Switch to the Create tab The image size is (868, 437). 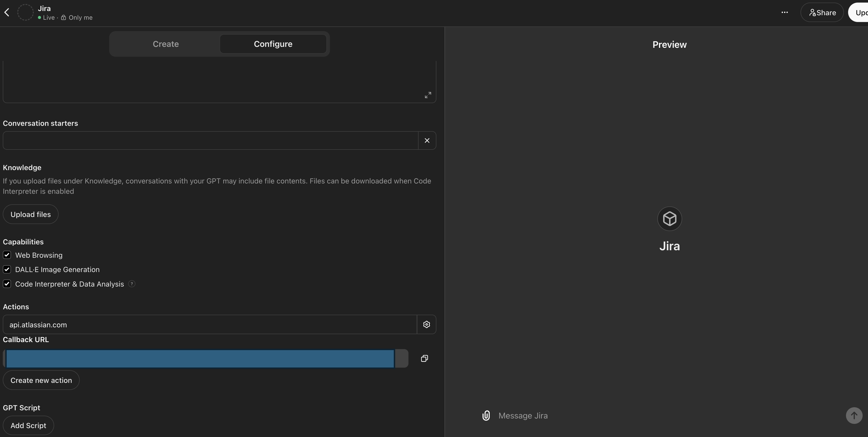165,44
